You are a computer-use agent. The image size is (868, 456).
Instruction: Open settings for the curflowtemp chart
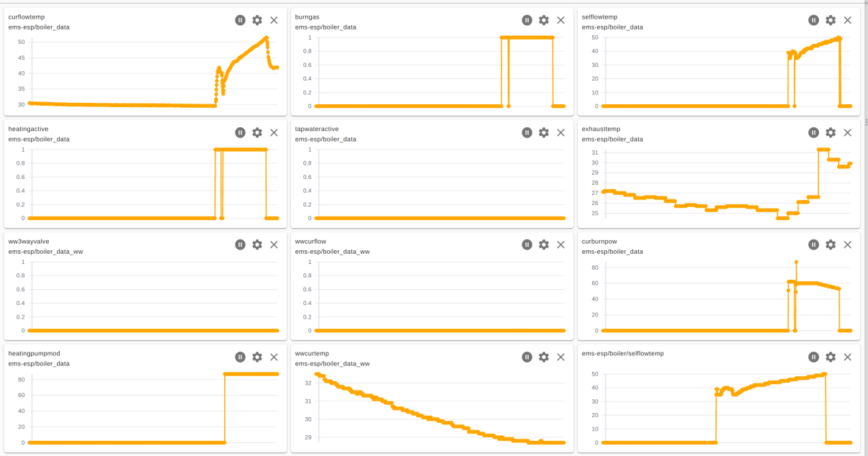257,20
